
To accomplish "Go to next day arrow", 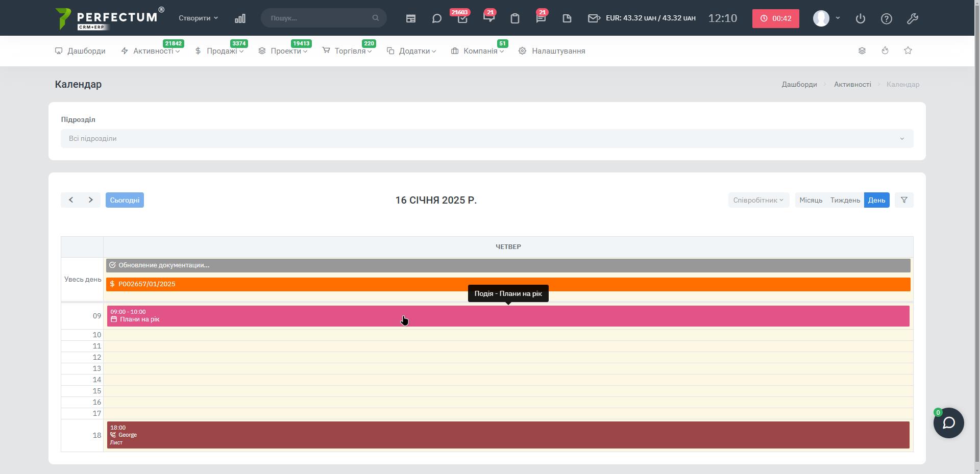I will (x=91, y=200).
